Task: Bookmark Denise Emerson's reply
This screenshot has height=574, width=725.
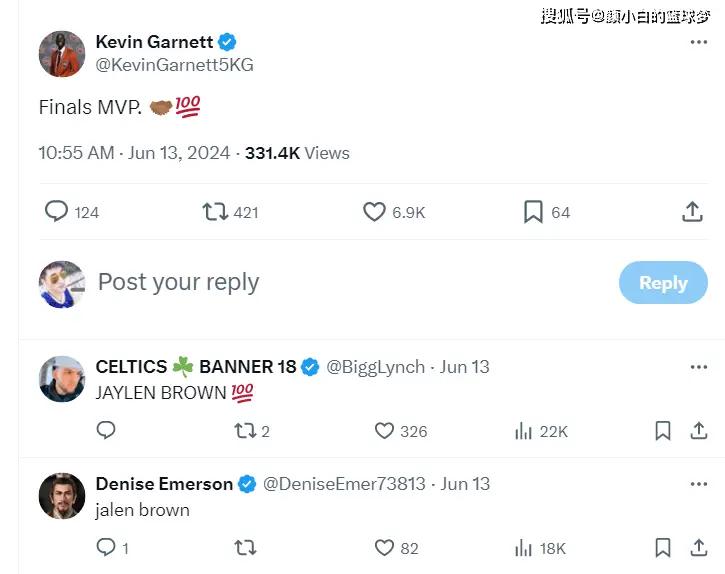Action: pyautogui.click(x=662, y=547)
